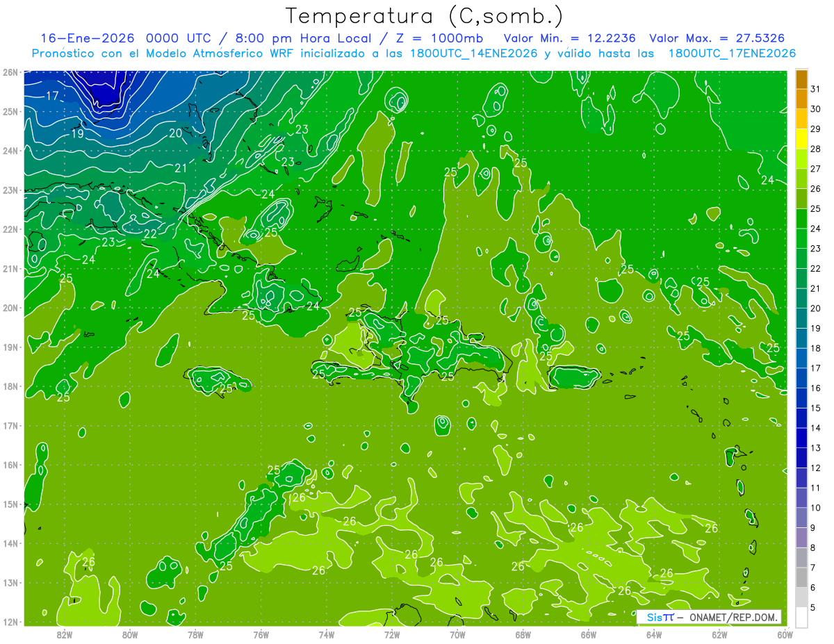Click the "21" contour label on the map
This screenshot has width=834, height=644.
pyautogui.click(x=181, y=167)
